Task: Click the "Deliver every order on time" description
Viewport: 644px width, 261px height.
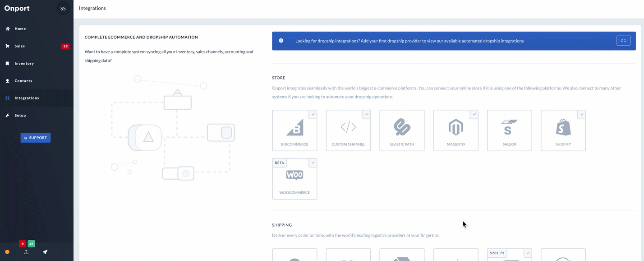Action: [x=356, y=235]
